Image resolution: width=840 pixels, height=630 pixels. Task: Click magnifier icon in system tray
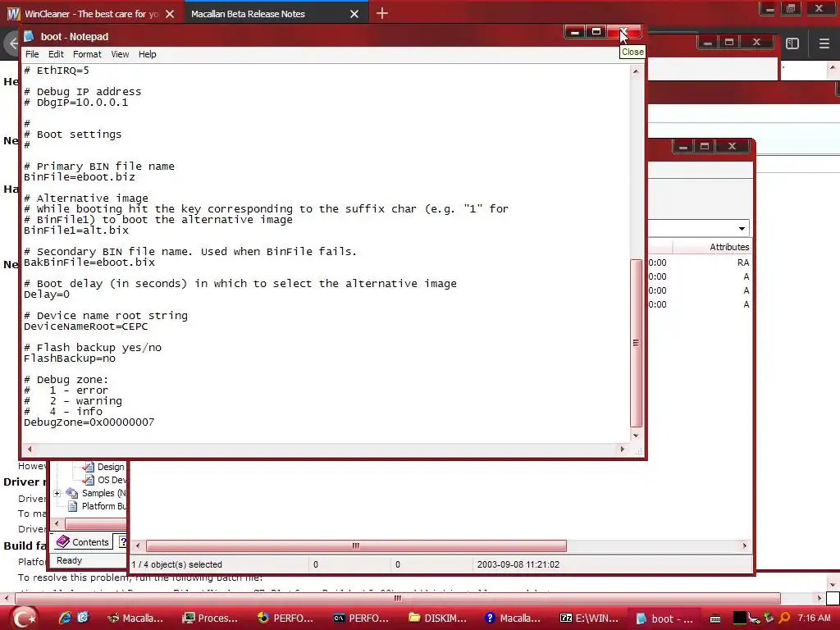click(x=784, y=618)
